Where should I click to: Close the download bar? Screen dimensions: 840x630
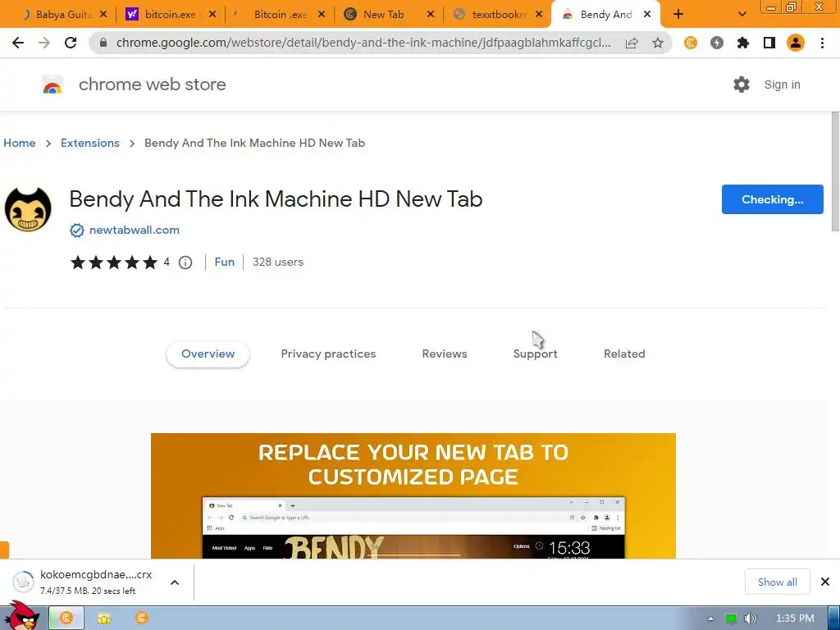pyautogui.click(x=825, y=582)
